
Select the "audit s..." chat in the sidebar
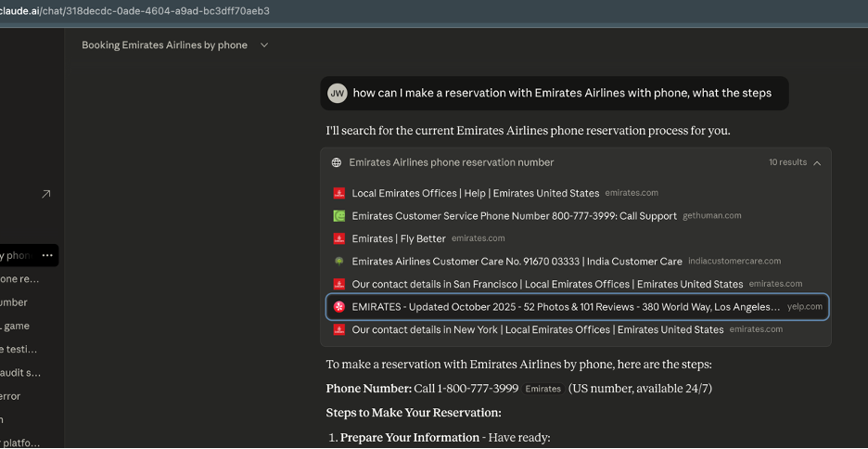[21, 373]
